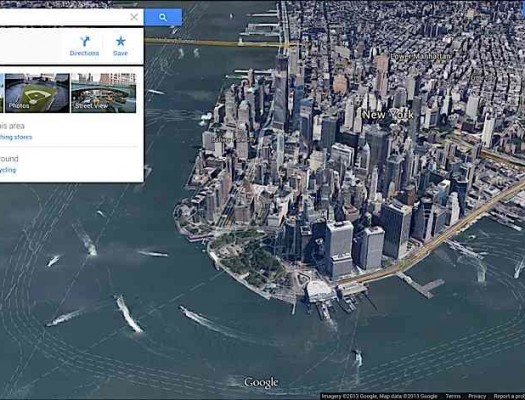This screenshot has width=525, height=400.
Task: Open the Photos thumbnail with baseball field
Action: tap(37, 93)
